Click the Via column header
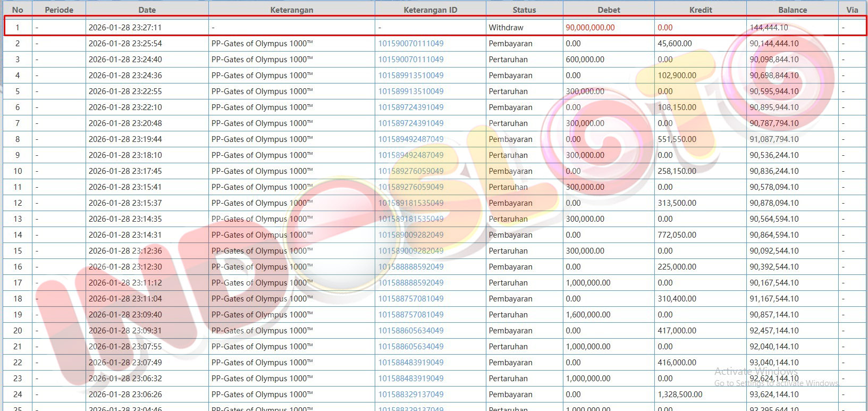Viewport: 868px width, 411px height. pos(852,10)
